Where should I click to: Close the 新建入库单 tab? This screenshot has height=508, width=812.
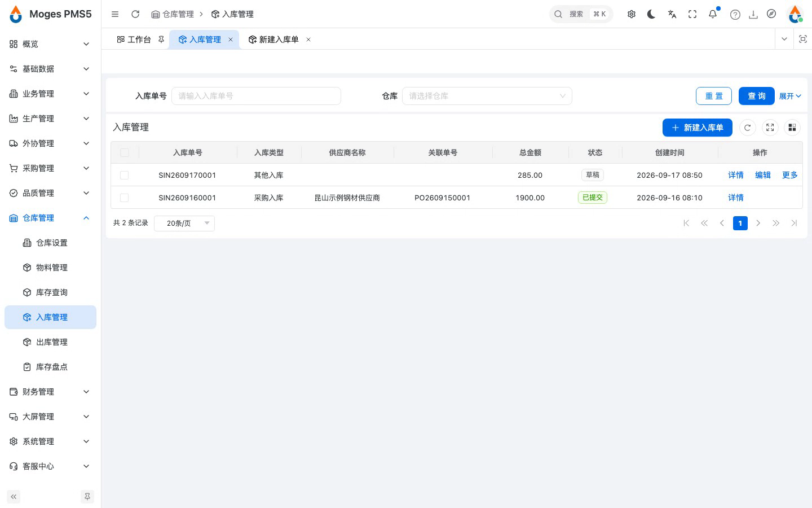pos(308,40)
